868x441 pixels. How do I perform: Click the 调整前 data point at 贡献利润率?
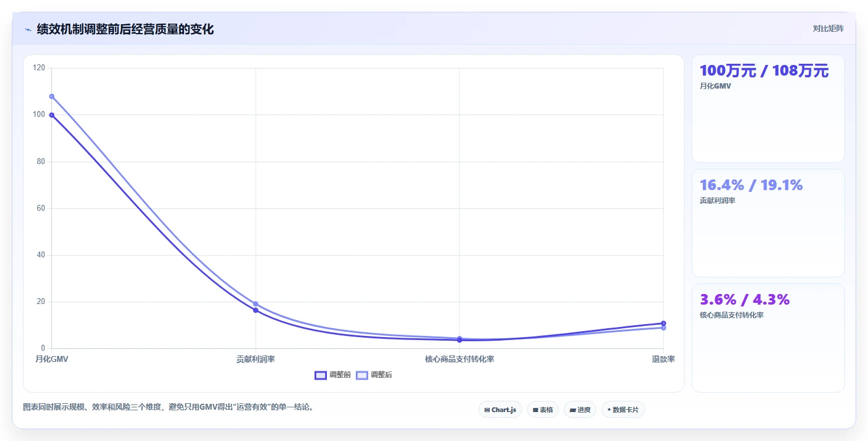point(256,311)
